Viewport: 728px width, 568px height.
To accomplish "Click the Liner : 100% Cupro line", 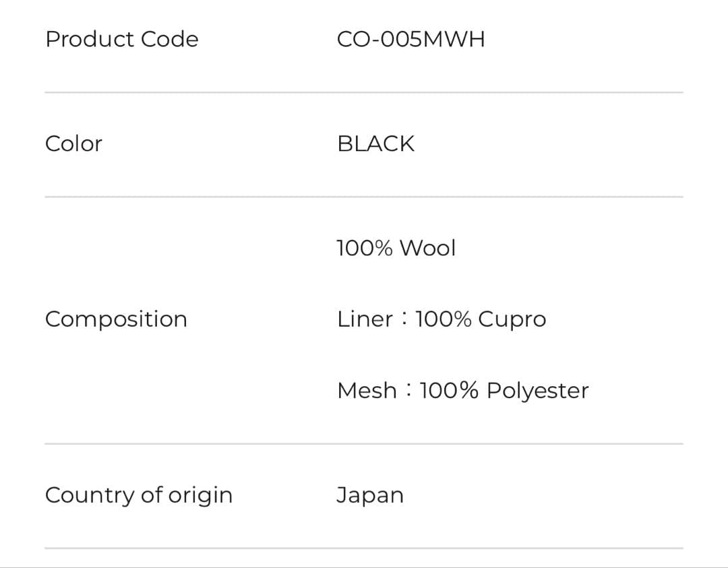I will [x=442, y=319].
